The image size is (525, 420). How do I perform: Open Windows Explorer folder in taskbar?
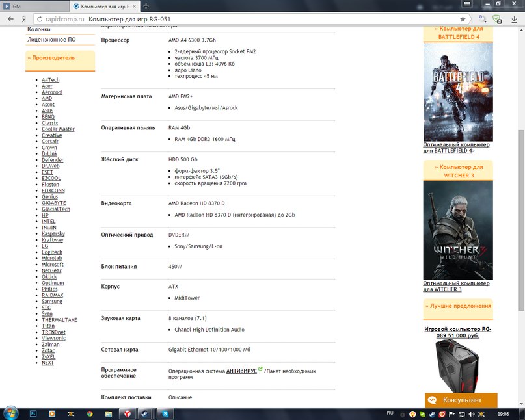109,414
